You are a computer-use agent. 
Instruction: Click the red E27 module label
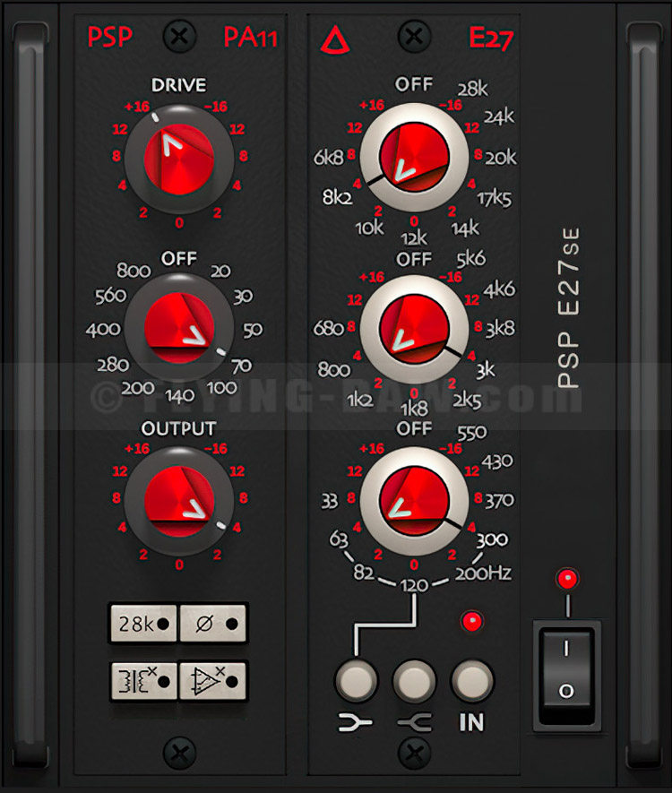pos(491,38)
